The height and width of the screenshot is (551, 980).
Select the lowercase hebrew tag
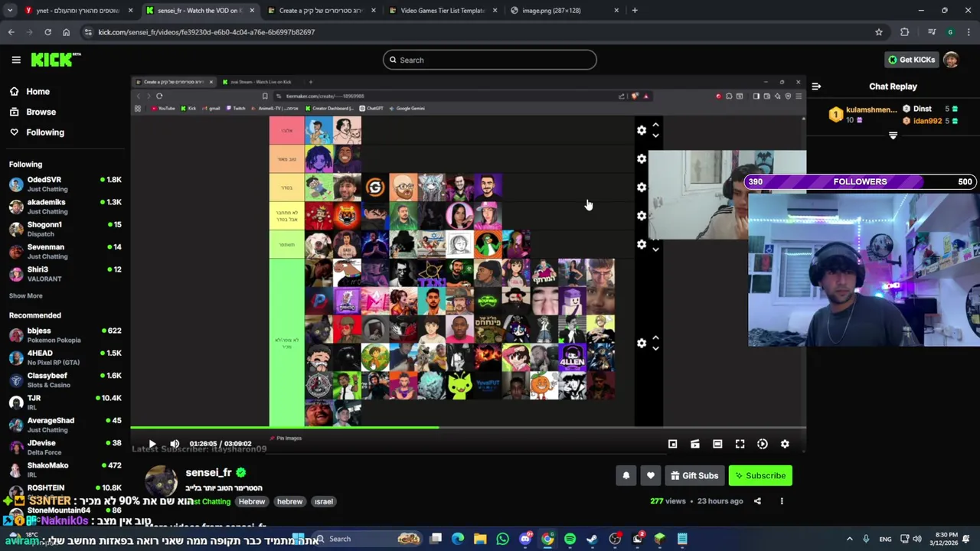pos(289,502)
